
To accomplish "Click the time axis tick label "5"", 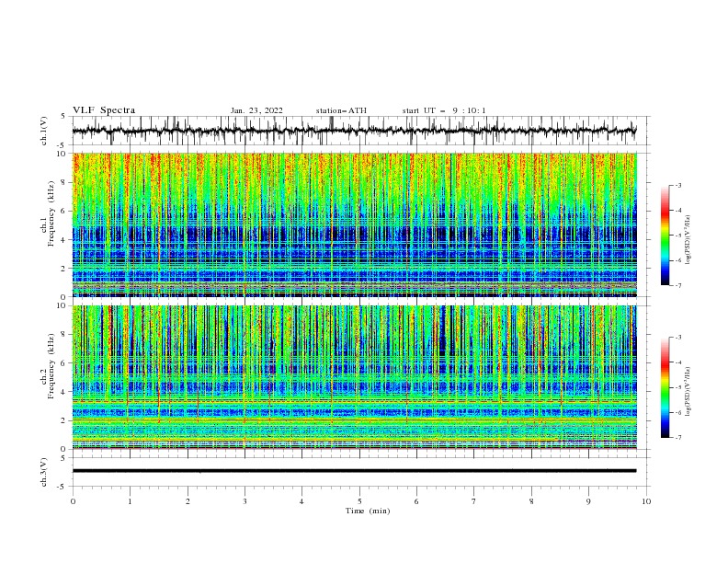I will tap(359, 501).
